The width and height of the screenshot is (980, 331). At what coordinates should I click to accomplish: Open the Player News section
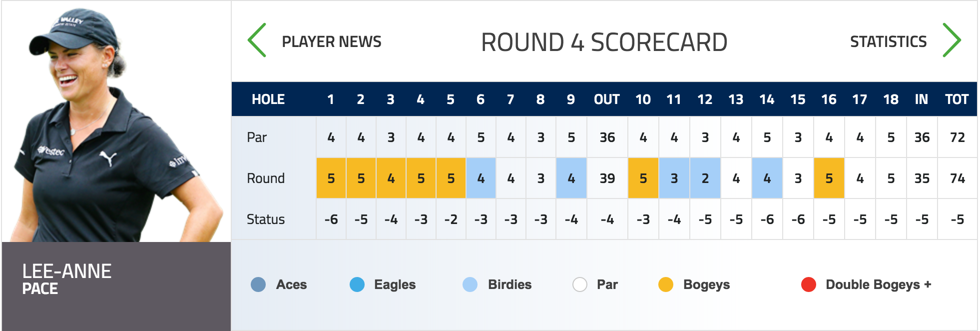pyautogui.click(x=332, y=41)
